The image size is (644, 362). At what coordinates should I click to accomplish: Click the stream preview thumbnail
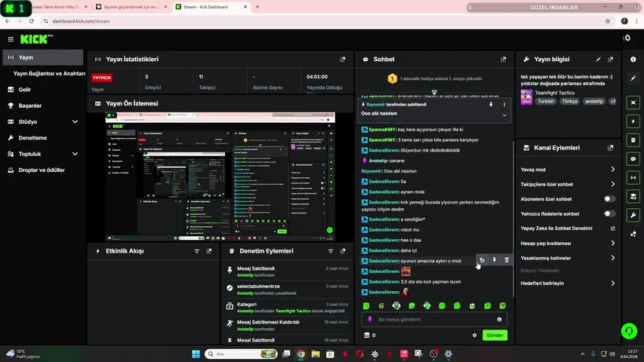(x=220, y=176)
